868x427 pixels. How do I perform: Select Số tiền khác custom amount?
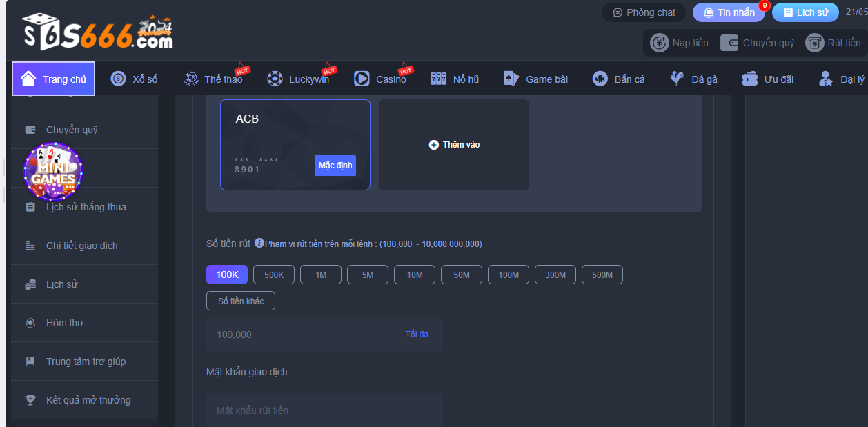pos(241,301)
